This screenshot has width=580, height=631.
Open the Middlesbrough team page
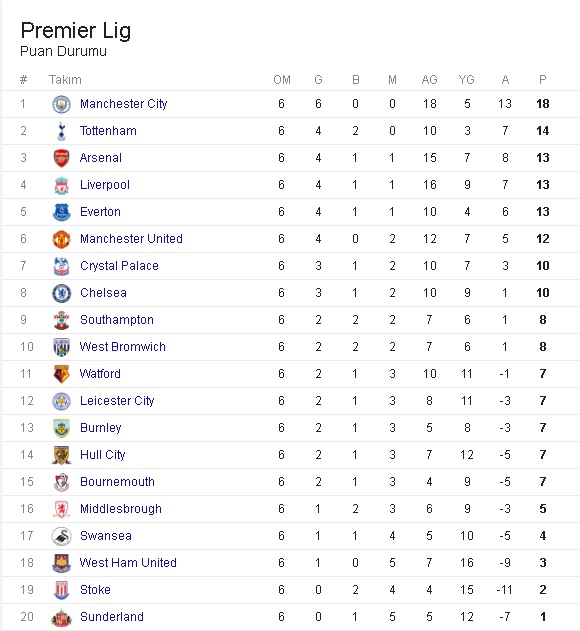click(x=121, y=509)
